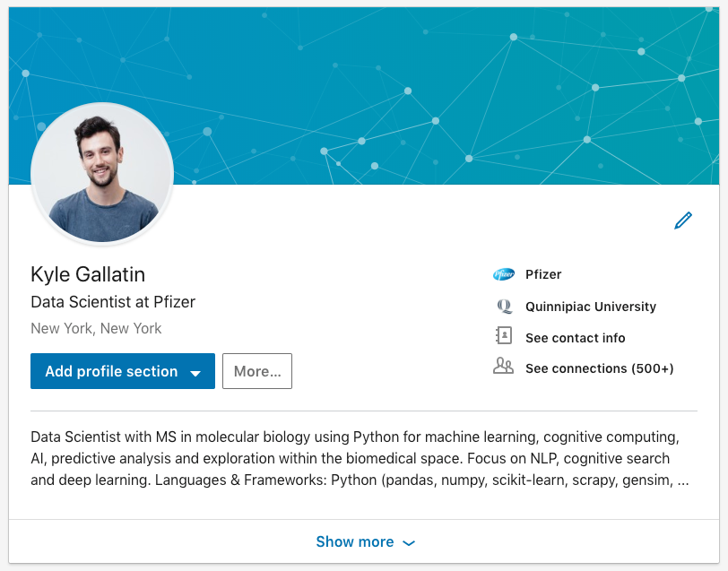
Task: Open the Quinnipiac University link
Action: tap(591, 307)
